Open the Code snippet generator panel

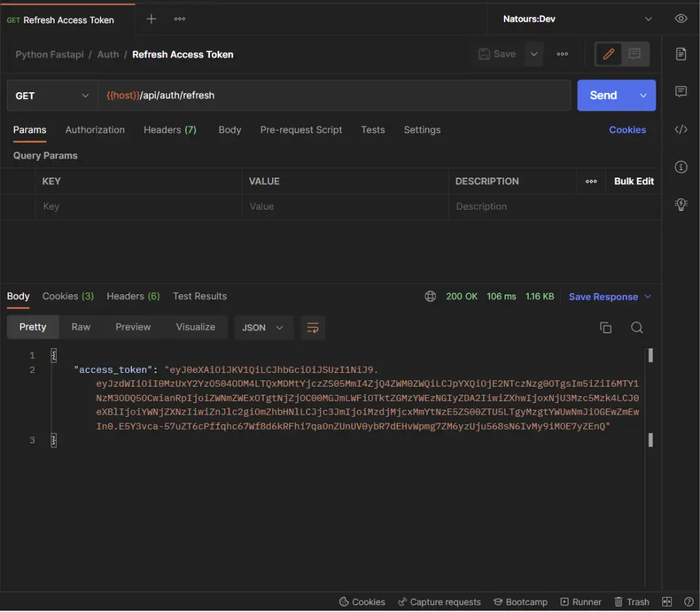(x=681, y=129)
